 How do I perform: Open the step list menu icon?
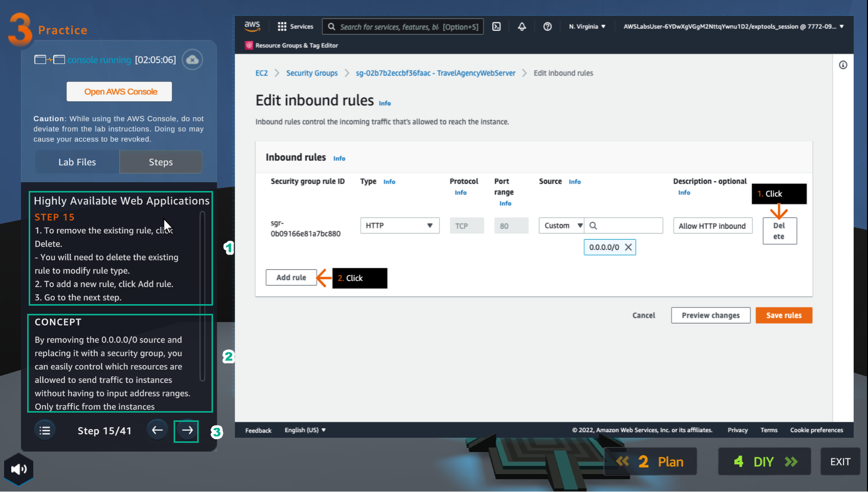tap(45, 431)
